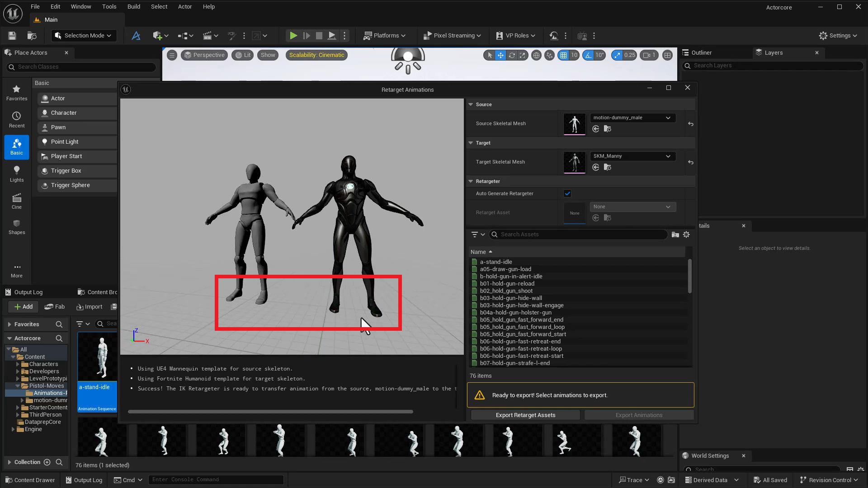Collapse the Target section
The image size is (868, 488).
pyautogui.click(x=471, y=143)
